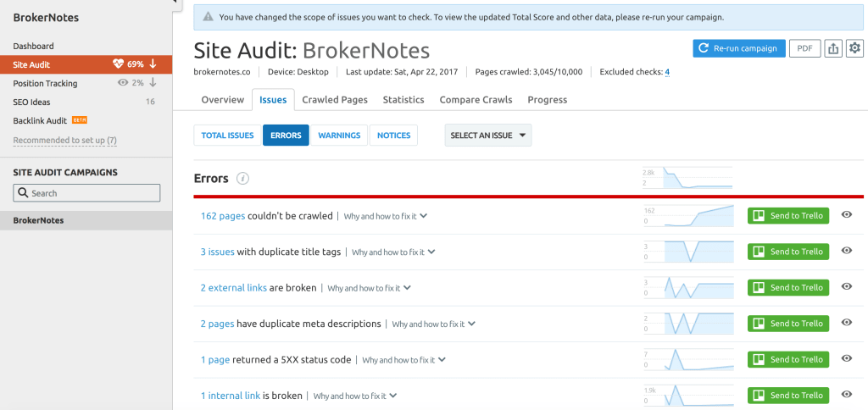This screenshot has width=868, height=410.
Task: Open the Compare Crawls tab
Action: [476, 100]
